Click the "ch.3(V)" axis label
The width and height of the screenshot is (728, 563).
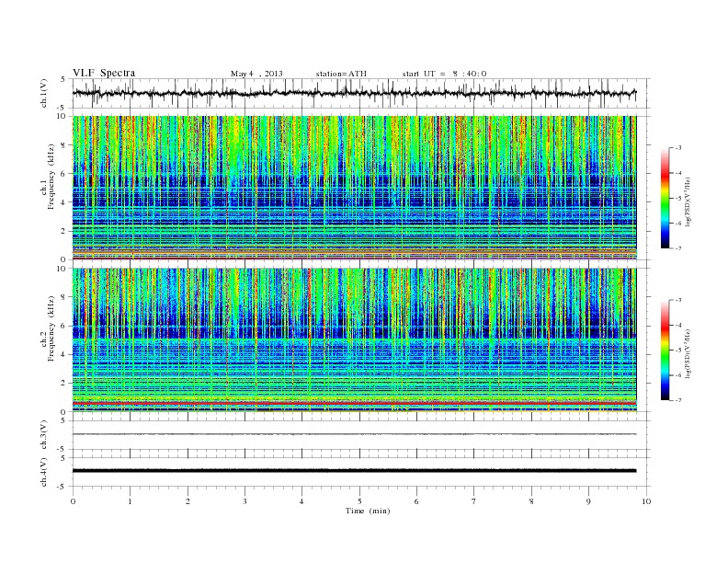coord(44,435)
